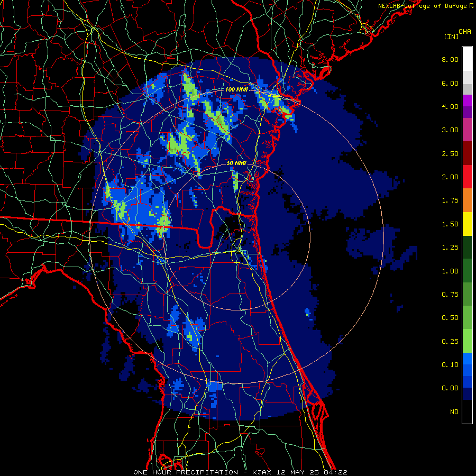Click the 0.10 legend value
The height and width of the screenshot is (476, 476).
(x=450, y=365)
